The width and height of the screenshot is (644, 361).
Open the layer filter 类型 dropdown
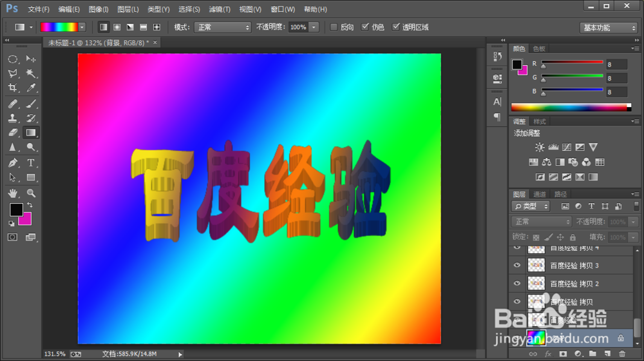click(531, 206)
